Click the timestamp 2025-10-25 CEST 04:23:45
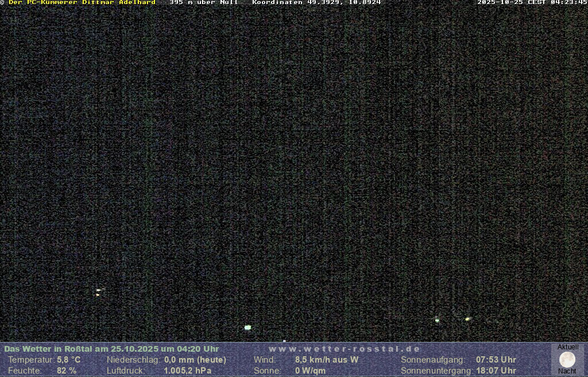Screen dimensions: 588x377 coord(532,3)
